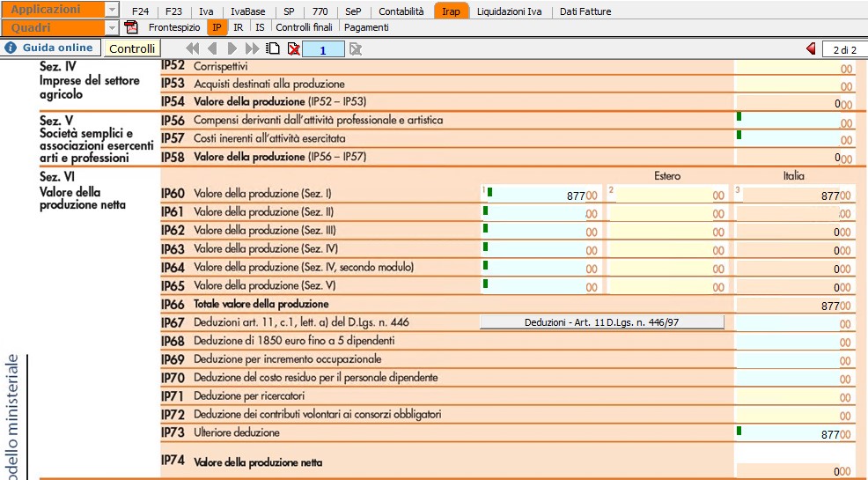Open the Liquidazioni Iva tab

point(510,11)
